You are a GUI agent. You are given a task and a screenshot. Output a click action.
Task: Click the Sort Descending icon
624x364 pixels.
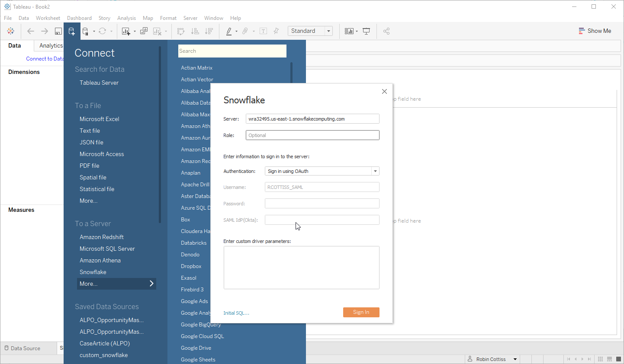[x=209, y=31]
